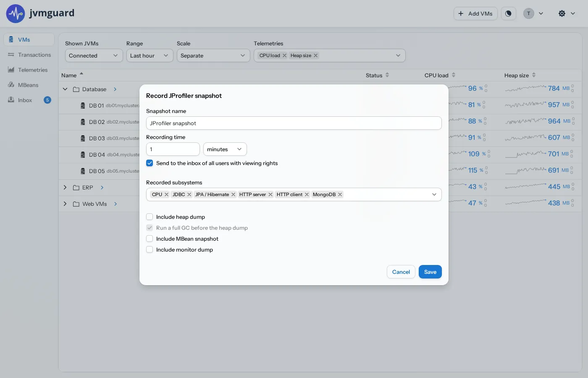This screenshot has height=378, width=588.
Task: Click the Inbox unread count badge
Action: tap(47, 100)
